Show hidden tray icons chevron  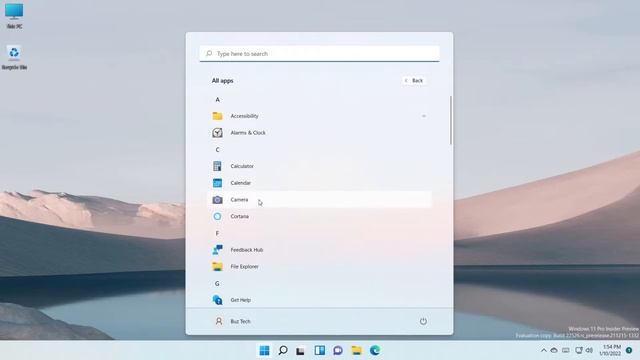tap(544, 350)
